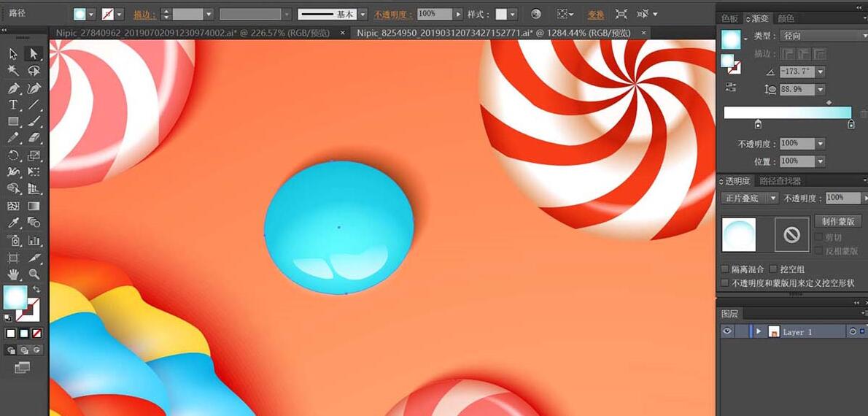Screen dimensions: 868x416
Task: Click the 变换 link
Action: [596, 14]
